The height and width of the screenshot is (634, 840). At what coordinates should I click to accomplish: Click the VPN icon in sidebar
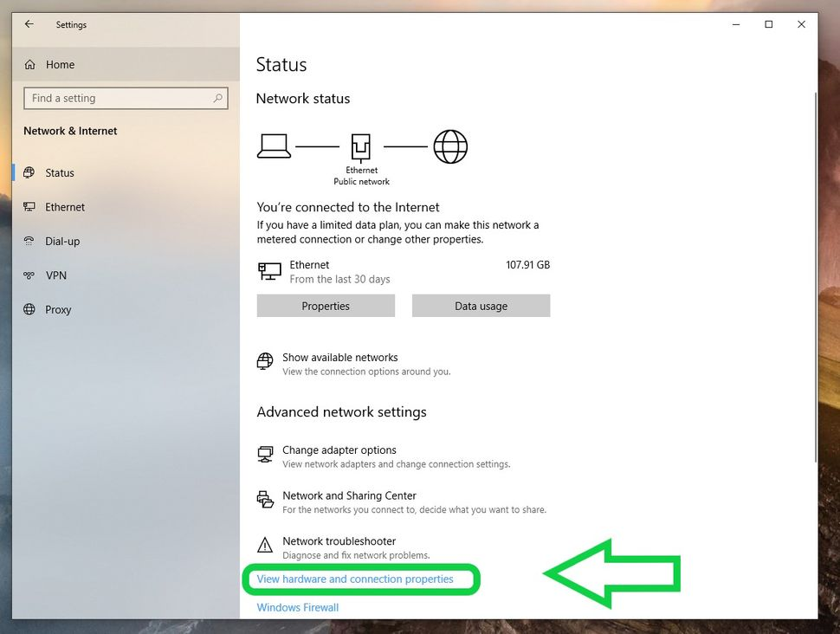tap(29, 275)
